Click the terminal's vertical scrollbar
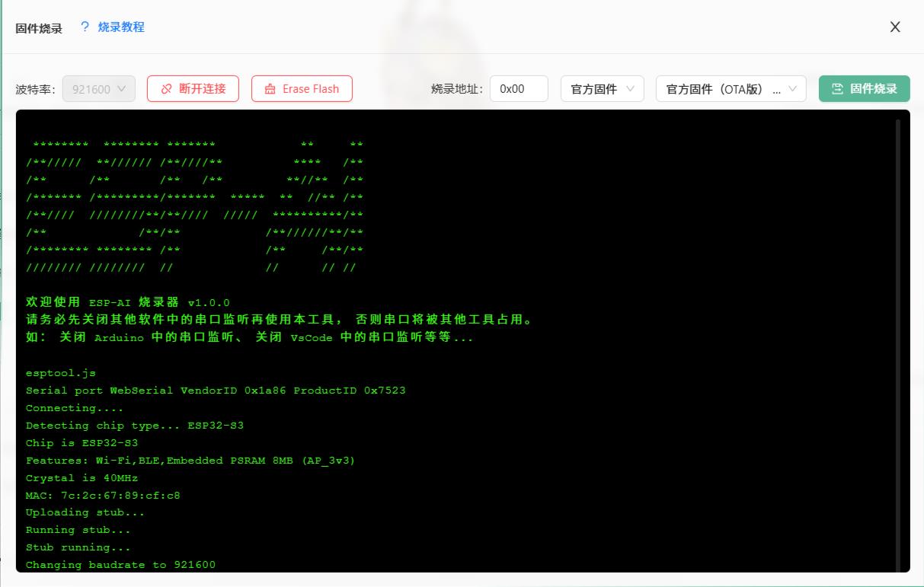Image resolution: width=924 pixels, height=587 pixels. pyautogui.click(x=898, y=343)
